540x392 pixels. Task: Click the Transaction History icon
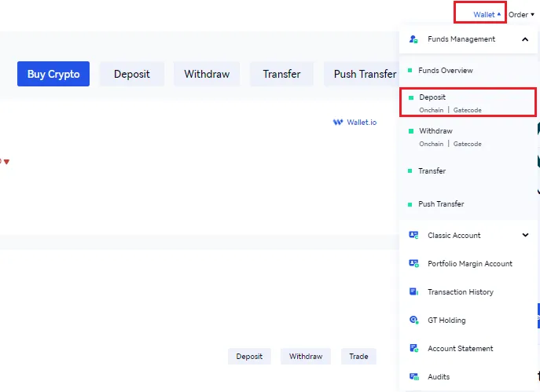(x=413, y=292)
